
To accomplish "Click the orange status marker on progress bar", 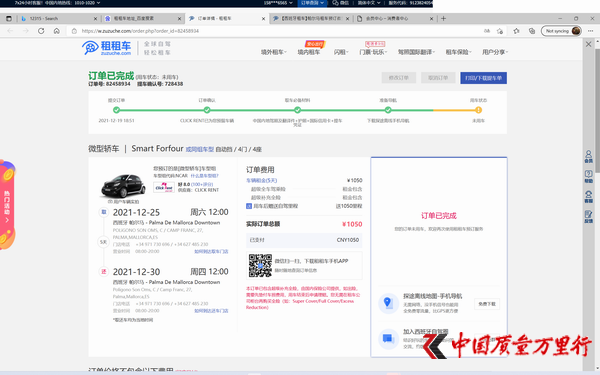I will 478,110.
